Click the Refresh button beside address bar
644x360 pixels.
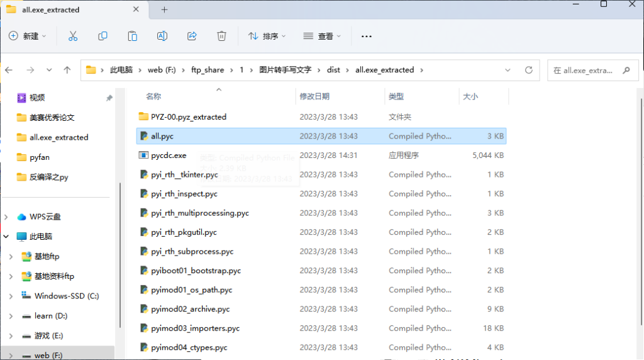tap(528, 70)
